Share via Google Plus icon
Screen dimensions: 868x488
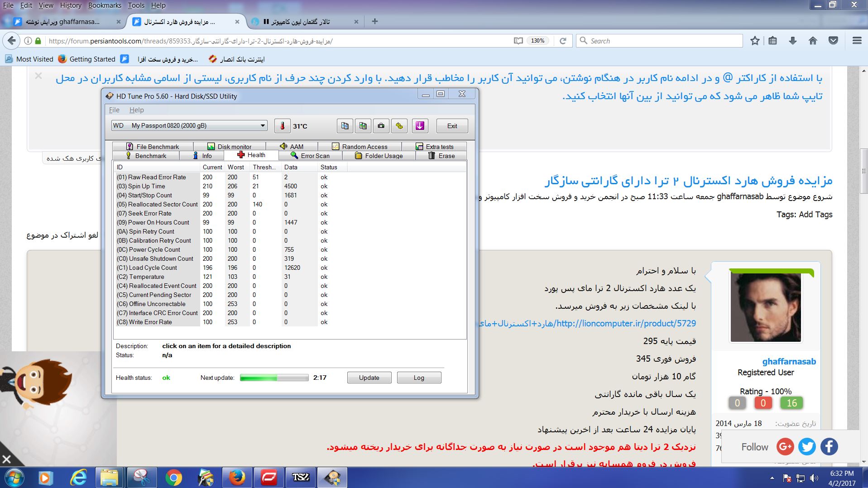[785, 447]
